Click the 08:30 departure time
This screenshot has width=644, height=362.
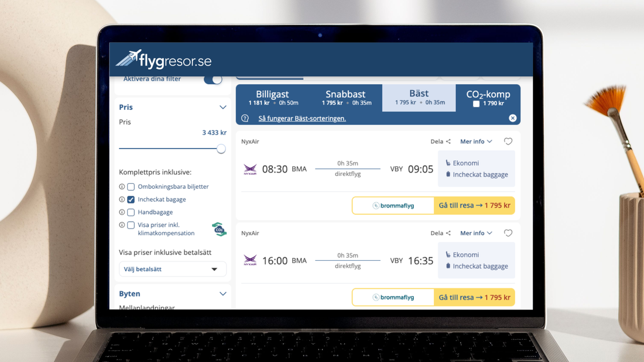click(x=275, y=169)
